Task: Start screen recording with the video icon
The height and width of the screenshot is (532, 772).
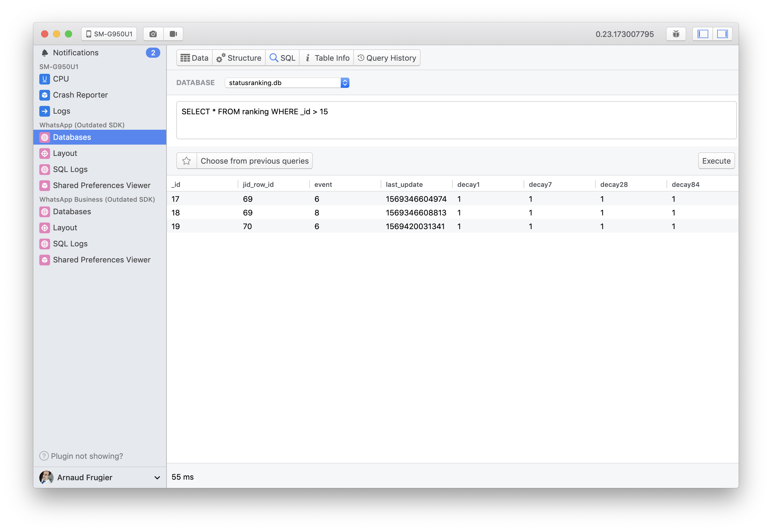Action: 173,34
